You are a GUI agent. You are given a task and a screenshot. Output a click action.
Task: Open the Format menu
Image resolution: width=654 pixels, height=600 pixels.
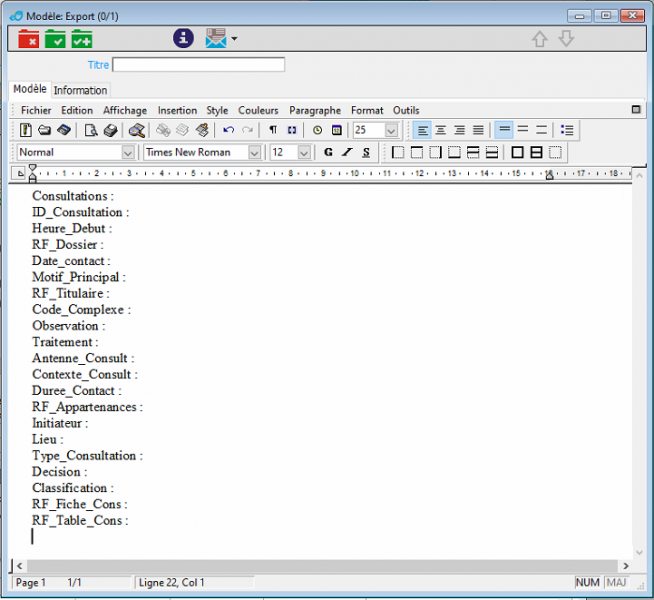coord(367,110)
